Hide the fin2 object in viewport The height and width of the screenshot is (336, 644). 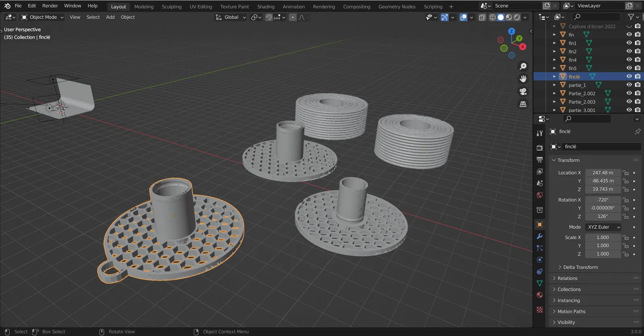(x=629, y=51)
